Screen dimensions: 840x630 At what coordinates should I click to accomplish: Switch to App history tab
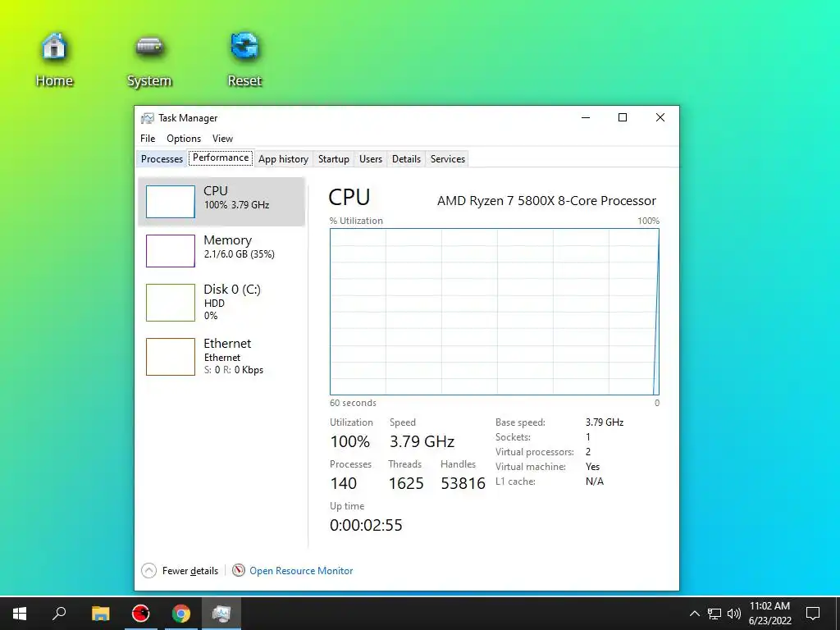point(283,159)
